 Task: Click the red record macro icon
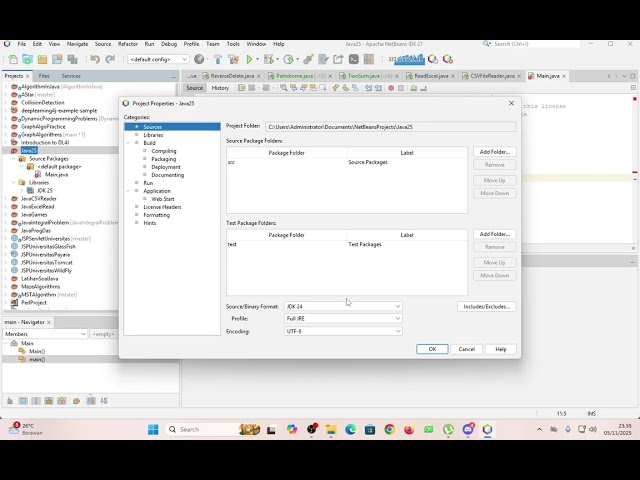[391, 88]
